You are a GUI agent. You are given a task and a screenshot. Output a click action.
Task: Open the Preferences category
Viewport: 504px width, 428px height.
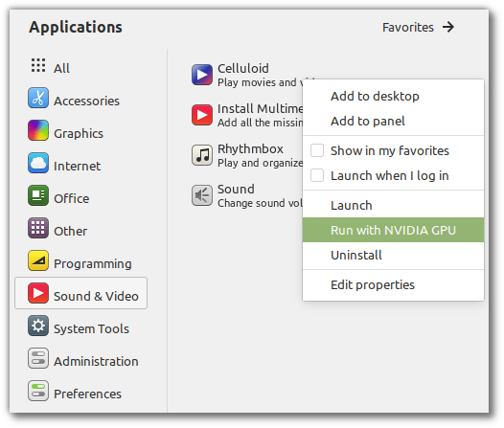click(x=75, y=391)
